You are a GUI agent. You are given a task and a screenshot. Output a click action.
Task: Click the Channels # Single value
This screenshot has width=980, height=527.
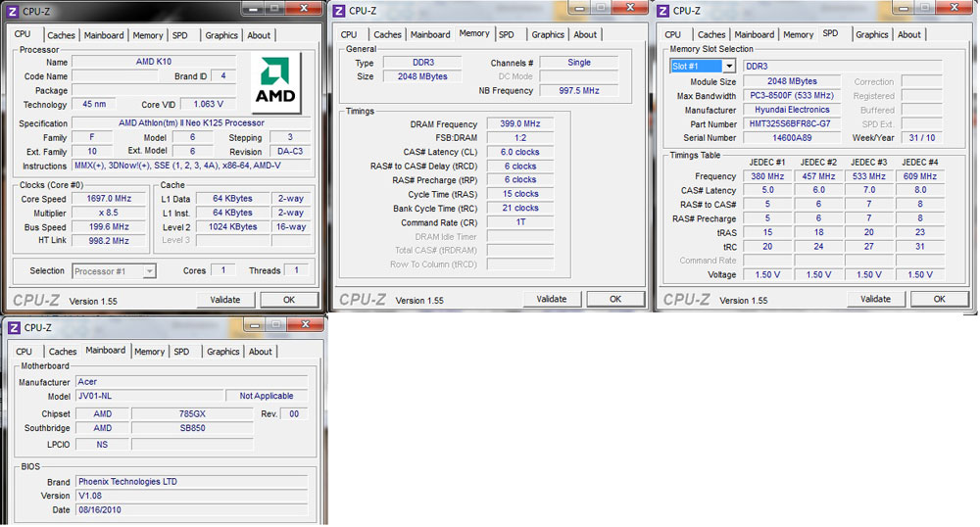point(579,63)
